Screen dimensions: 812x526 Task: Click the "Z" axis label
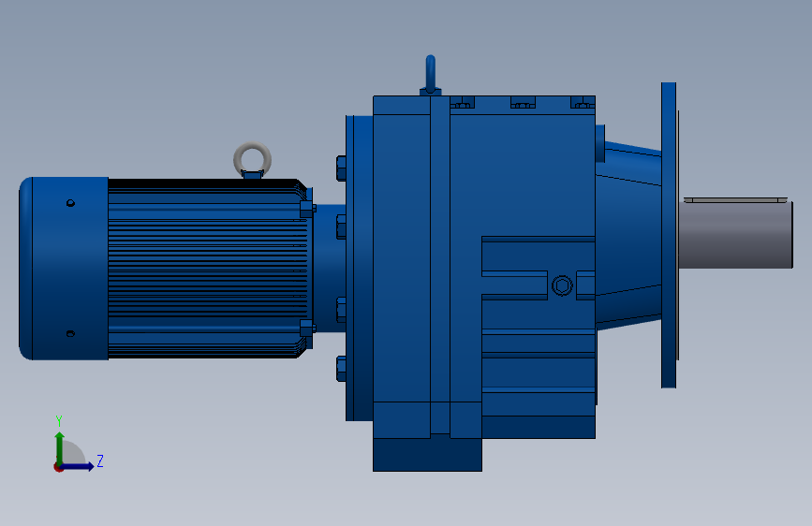[100, 460]
